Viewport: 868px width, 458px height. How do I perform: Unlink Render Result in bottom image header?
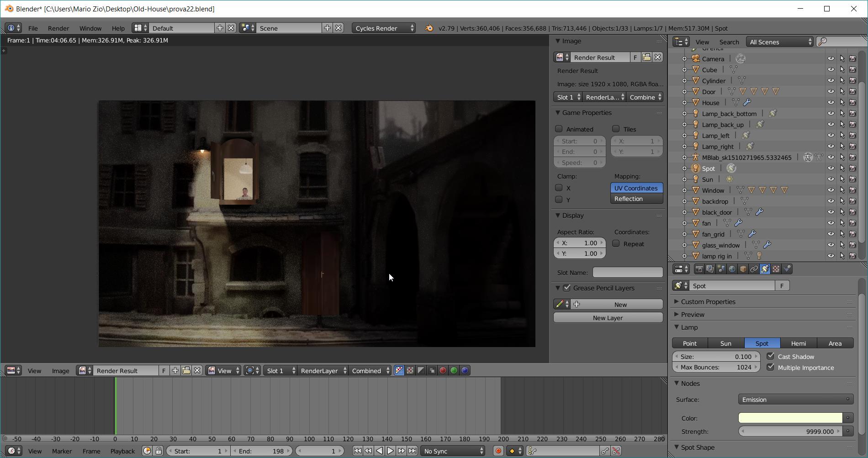(197, 370)
